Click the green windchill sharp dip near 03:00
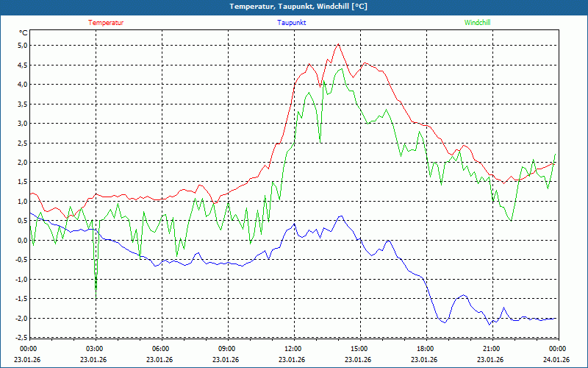 click(96, 295)
